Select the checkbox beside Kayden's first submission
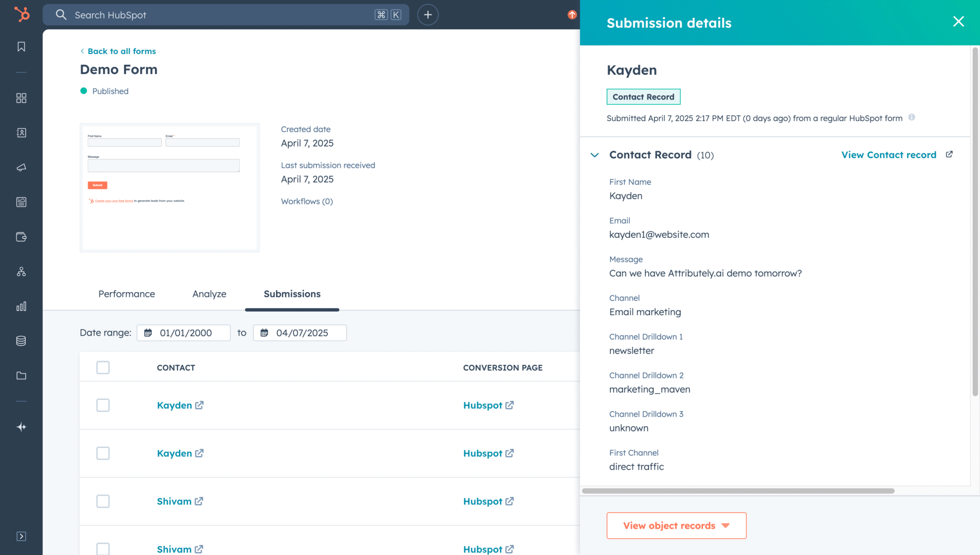This screenshot has width=980, height=555. pos(103,405)
